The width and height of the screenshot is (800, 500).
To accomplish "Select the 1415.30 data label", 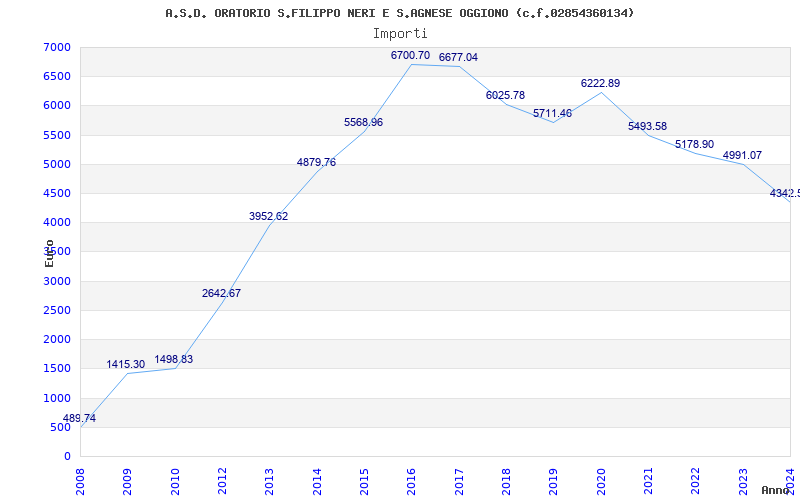I will [x=126, y=364].
